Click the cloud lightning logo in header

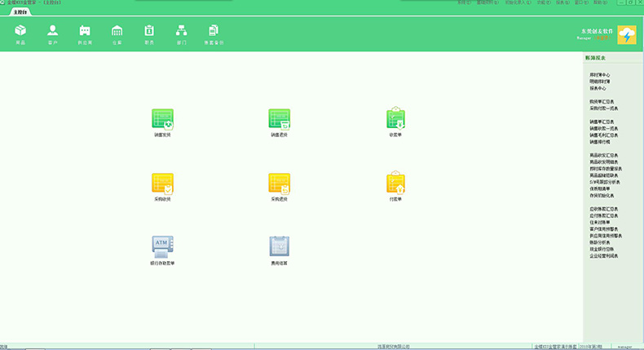626,35
